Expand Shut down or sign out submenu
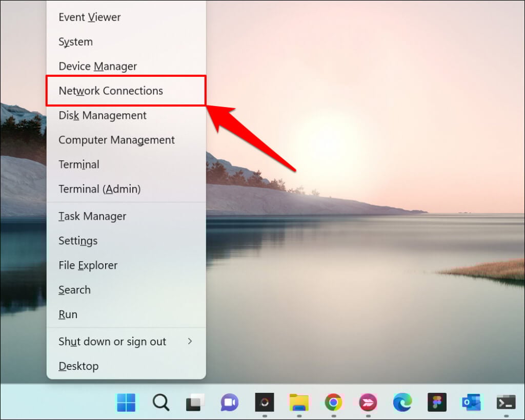This screenshot has height=420, width=525. pyautogui.click(x=126, y=342)
